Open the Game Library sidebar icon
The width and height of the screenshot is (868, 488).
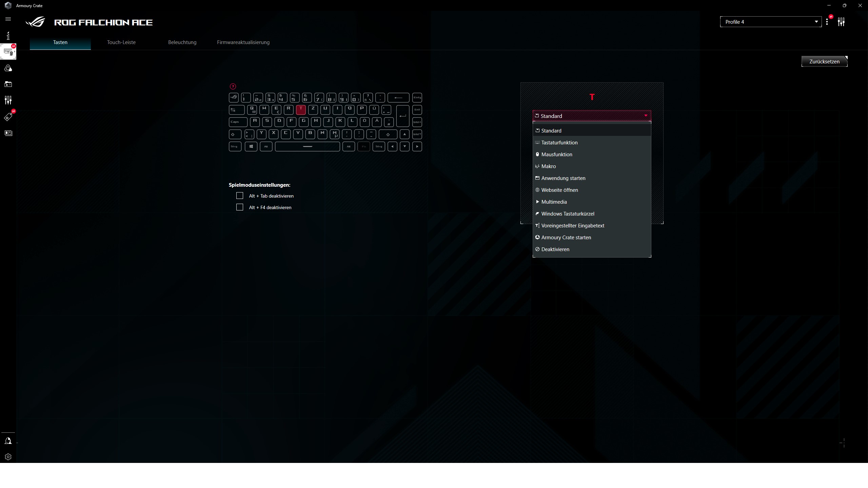(x=8, y=84)
